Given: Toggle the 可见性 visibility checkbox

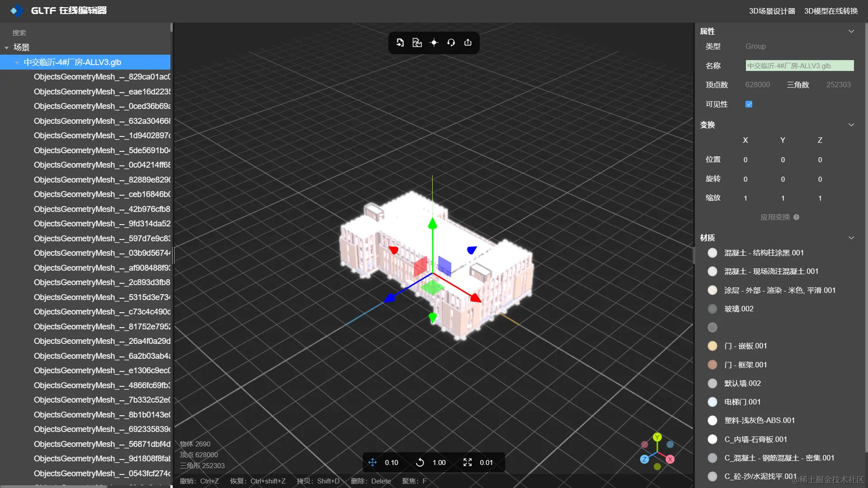Looking at the screenshot, I should 749,104.
